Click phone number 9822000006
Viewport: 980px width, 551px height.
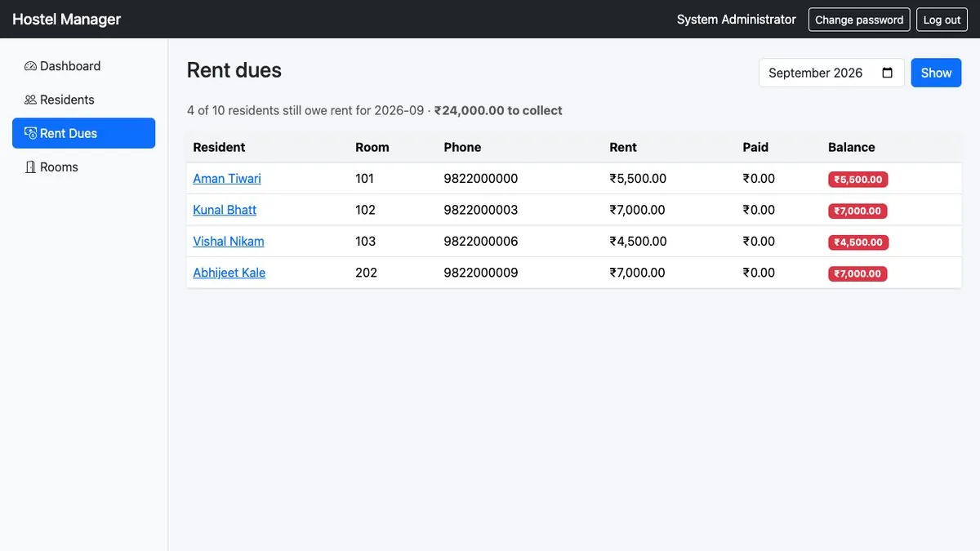pyautogui.click(x=481, y=242)
